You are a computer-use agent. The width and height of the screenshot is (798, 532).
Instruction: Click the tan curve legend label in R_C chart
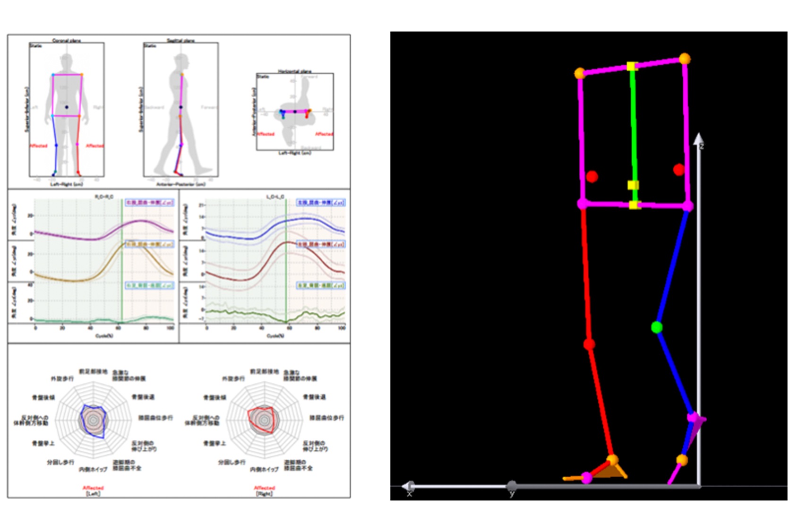pyautogui.click(x=149, y=244)
